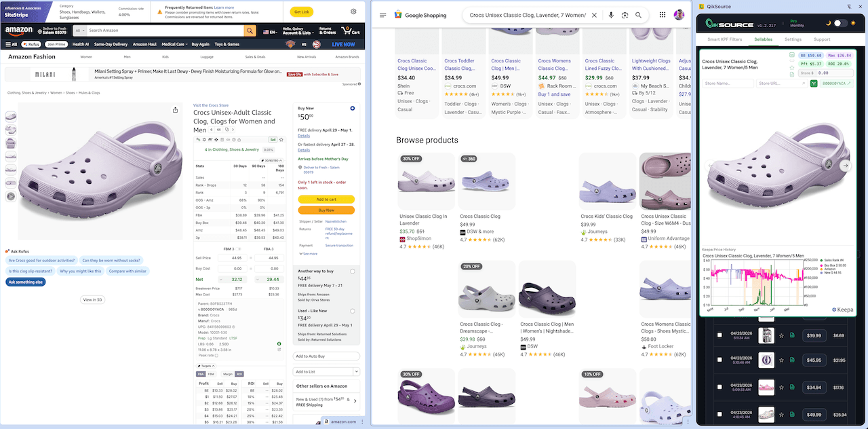Click B000OQYACA ASIN link in QikSource
Image resolution: width=868 pixels, height=429 pixels.
point(836,83)
